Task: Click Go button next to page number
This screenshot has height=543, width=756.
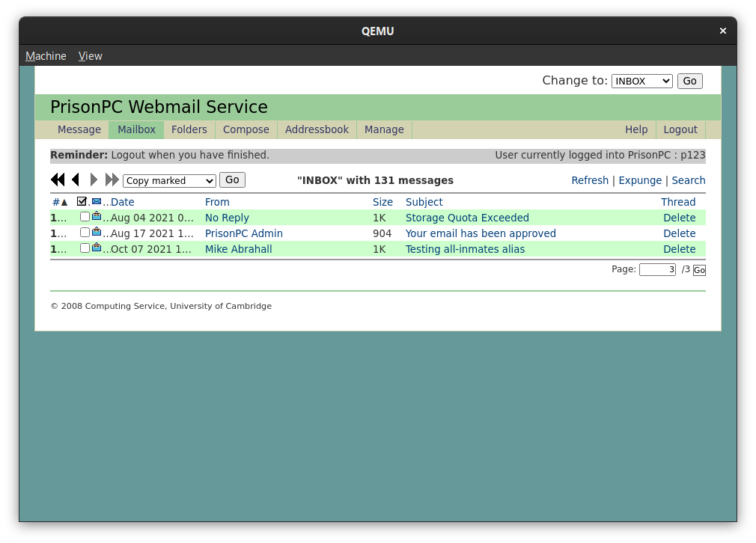Action: 699,270
